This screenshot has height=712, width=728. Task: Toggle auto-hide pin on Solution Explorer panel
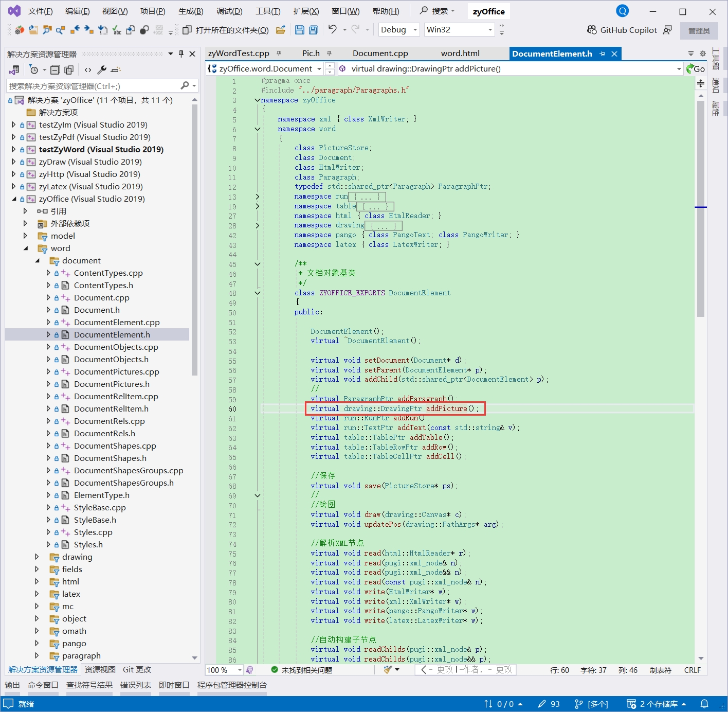click(x=181, y=54)
